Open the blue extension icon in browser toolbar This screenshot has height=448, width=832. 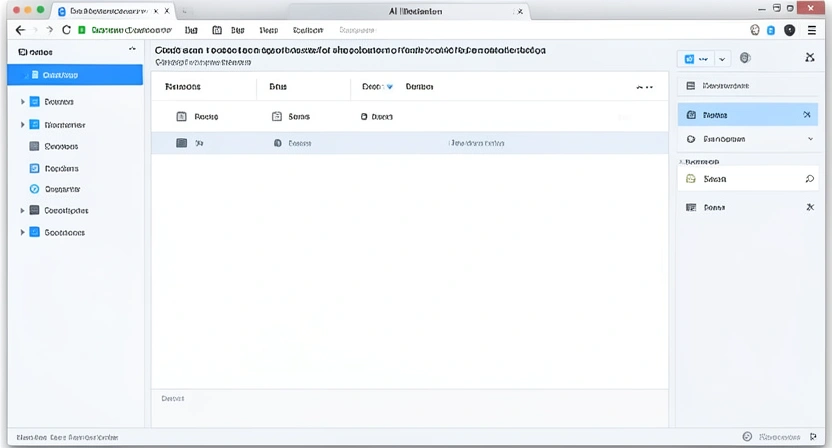point(771,30)
